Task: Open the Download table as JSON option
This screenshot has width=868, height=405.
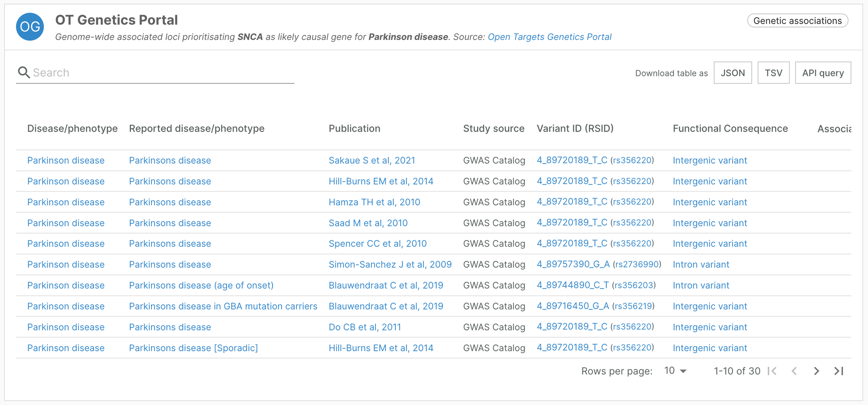Action: 733,72
